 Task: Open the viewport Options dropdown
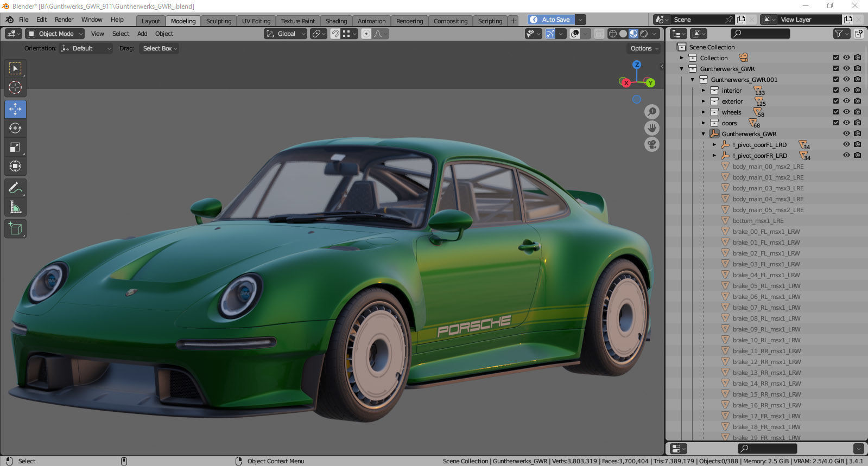(644, 48)
